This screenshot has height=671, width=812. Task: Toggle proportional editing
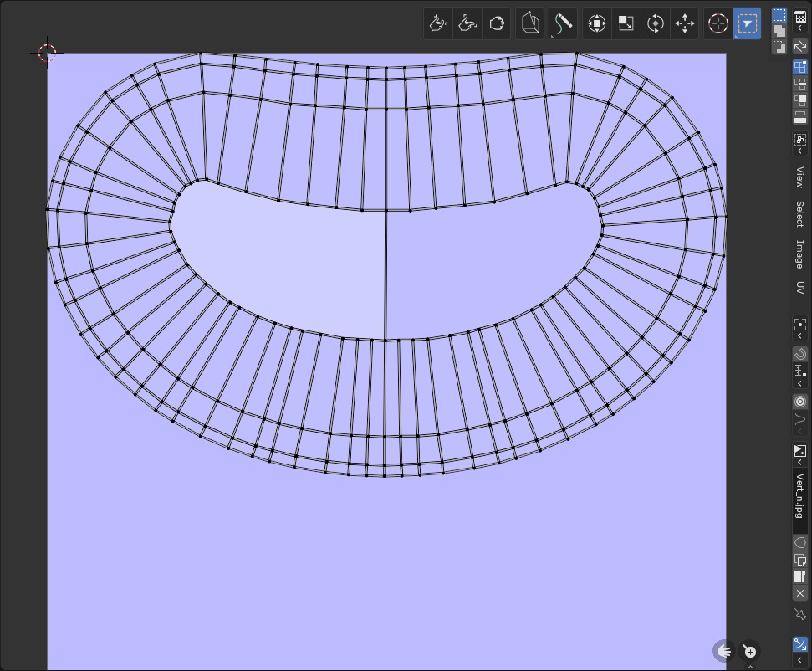[x=800, y=402]
